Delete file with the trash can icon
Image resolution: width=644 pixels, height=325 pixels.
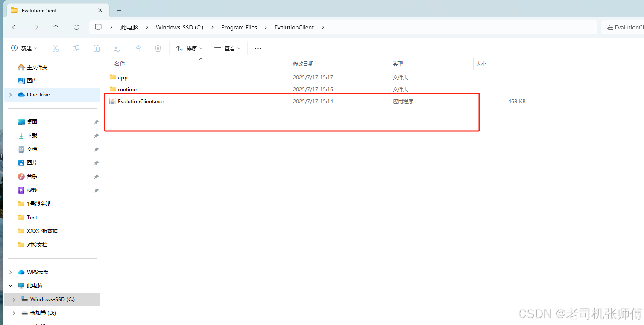158,48
